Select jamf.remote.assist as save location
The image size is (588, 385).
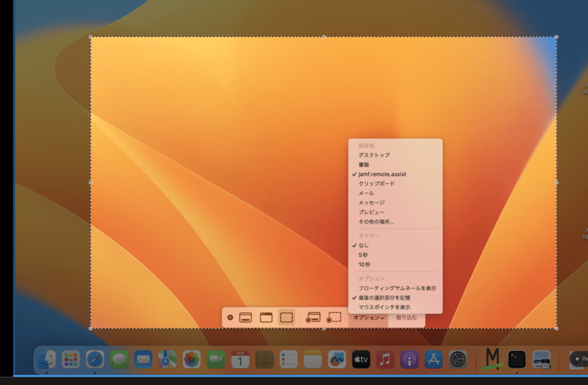(x=382, y=174)
